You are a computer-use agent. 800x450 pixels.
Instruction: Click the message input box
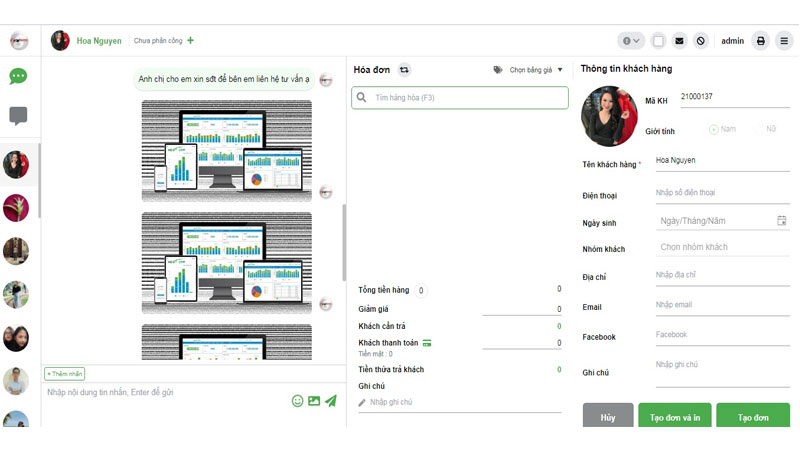coord(166,392)
